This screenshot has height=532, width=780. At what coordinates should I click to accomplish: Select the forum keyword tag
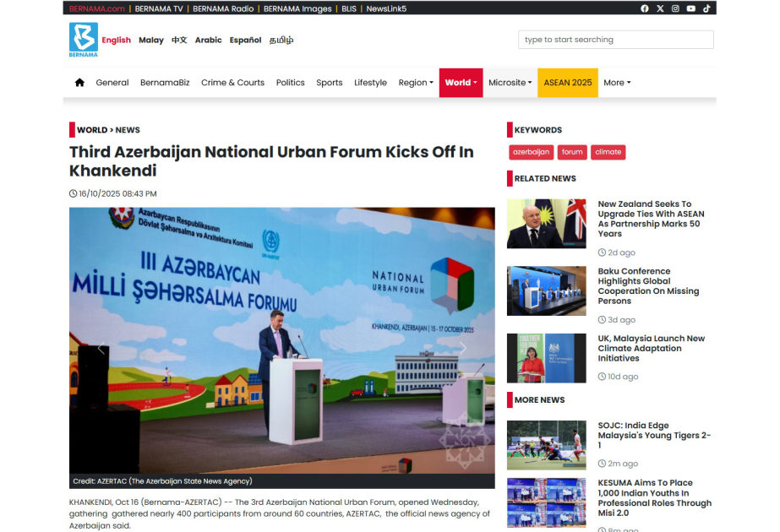tap(572, 152)
